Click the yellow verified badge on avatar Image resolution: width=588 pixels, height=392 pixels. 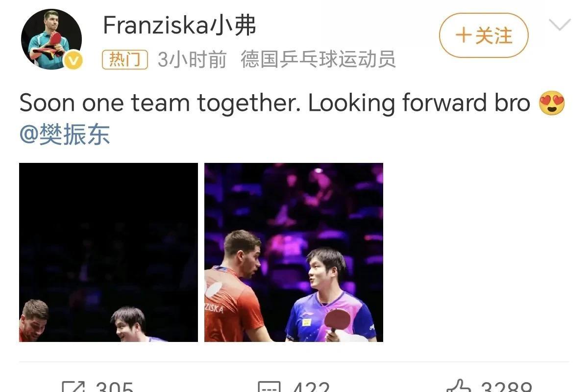pos(74,61)
